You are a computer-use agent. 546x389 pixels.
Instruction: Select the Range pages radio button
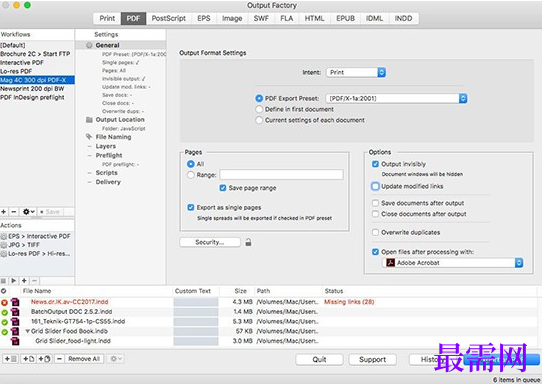[x=190, y=175]
